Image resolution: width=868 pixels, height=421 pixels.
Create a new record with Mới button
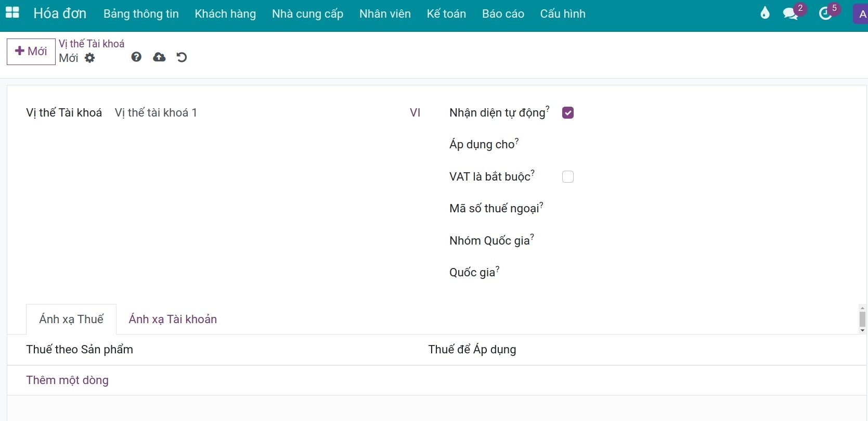[31, 52]
